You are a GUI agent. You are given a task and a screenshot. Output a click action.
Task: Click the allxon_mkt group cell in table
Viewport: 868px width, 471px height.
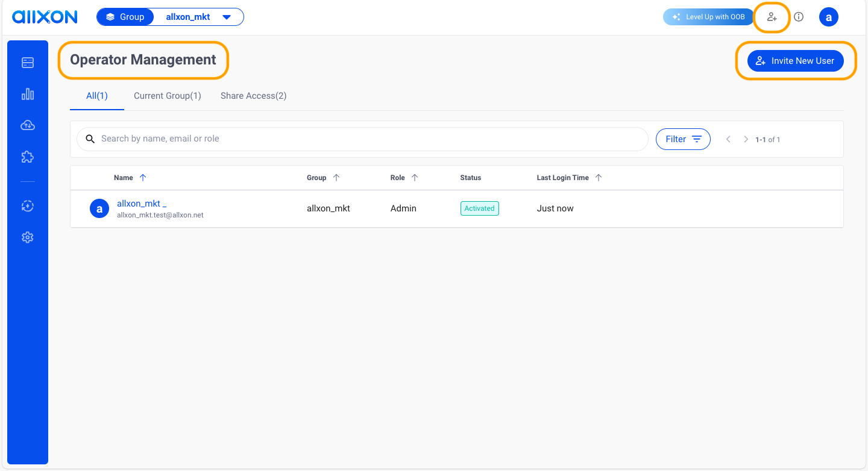point(329,208)
